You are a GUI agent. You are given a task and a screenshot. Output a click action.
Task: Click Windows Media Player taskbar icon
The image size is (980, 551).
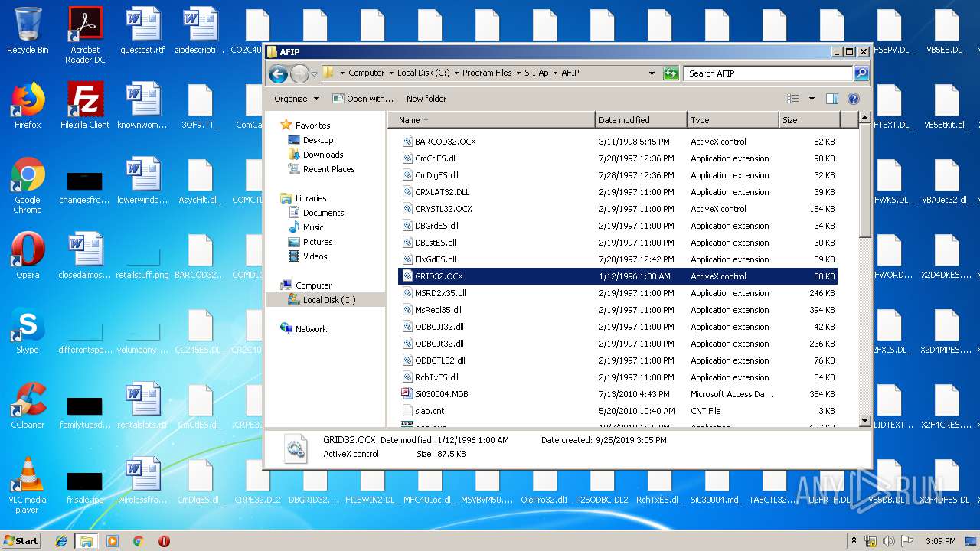(x=113, y=541)
